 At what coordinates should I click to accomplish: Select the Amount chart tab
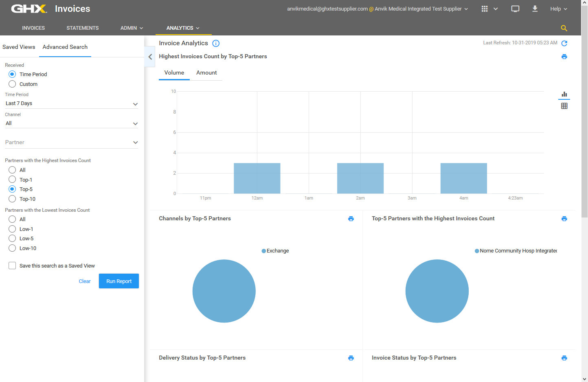206,72
